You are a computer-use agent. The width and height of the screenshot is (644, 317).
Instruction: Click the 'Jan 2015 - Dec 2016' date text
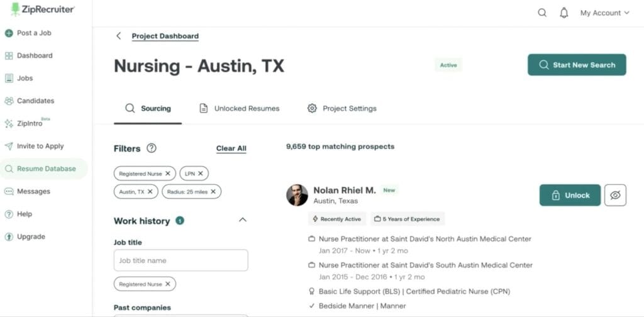[x=353, y=277]
